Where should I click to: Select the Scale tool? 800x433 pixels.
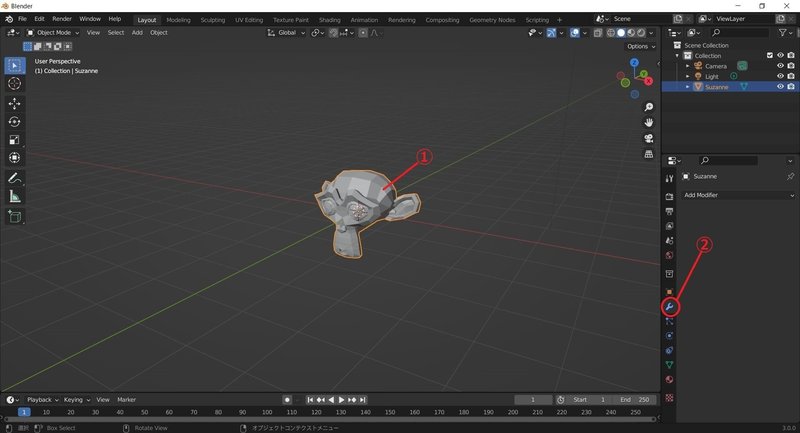14,140
